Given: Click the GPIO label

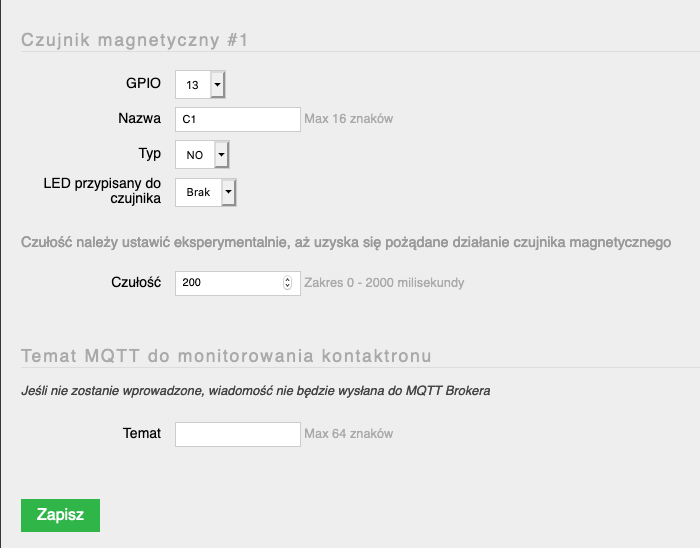Looking at the screenshot, I should pyautogui.click(x=143, y=83).
